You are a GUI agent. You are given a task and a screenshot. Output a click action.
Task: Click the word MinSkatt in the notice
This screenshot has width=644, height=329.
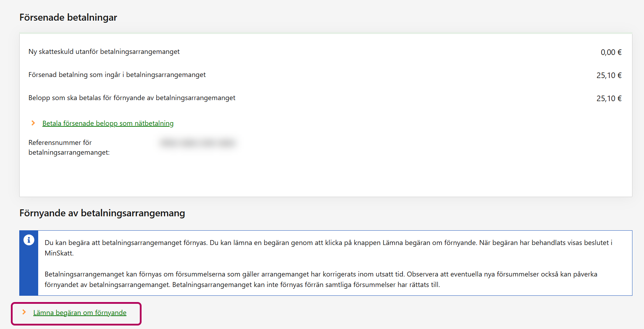59,253
